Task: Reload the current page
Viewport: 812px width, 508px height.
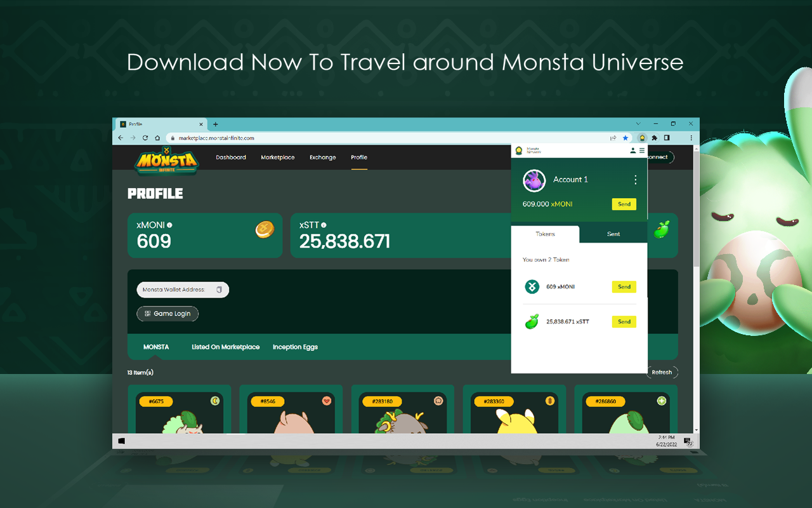Action: point(145,138)
